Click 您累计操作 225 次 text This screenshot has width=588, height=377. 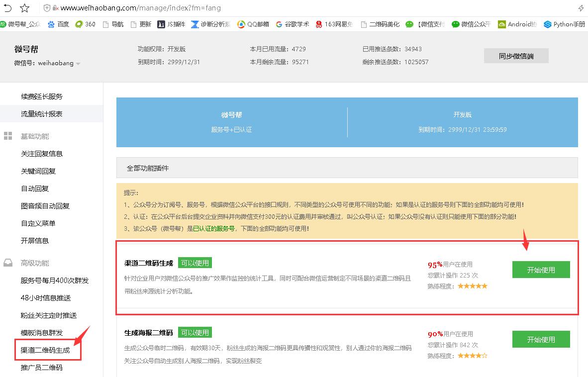(x=453, y=275)
